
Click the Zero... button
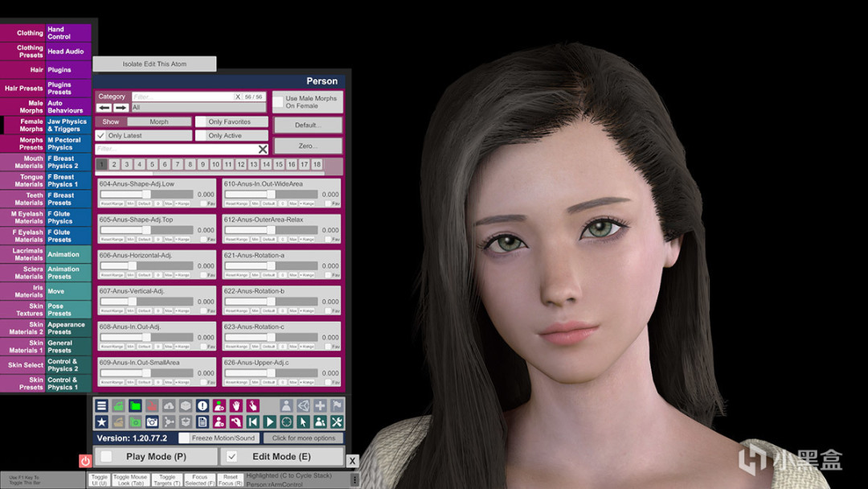tap(308, 146)
